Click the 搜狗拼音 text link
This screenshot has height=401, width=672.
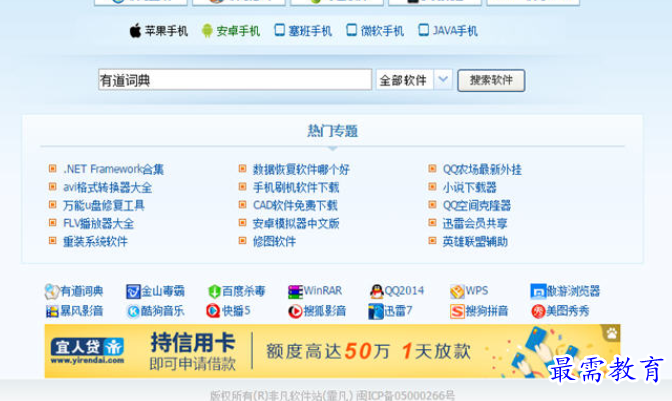coord(486,311)
